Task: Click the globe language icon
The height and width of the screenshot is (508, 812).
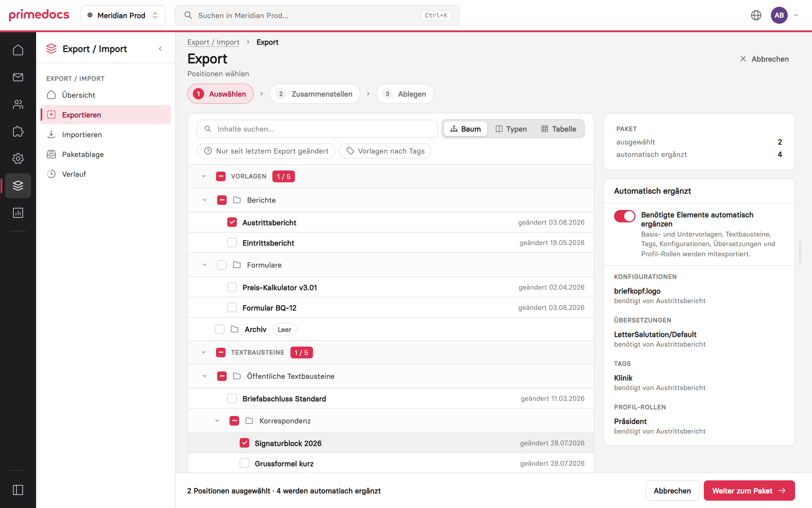Action: coord(756,15)
